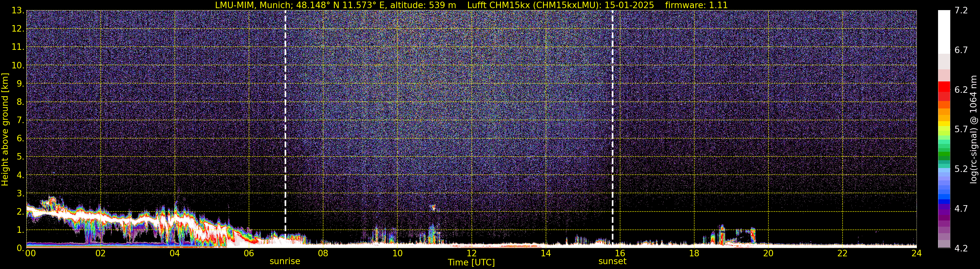This screenshot has width=980, height=269.
Task: Click the '12' tick on the time axis
Action: [471, 253]
